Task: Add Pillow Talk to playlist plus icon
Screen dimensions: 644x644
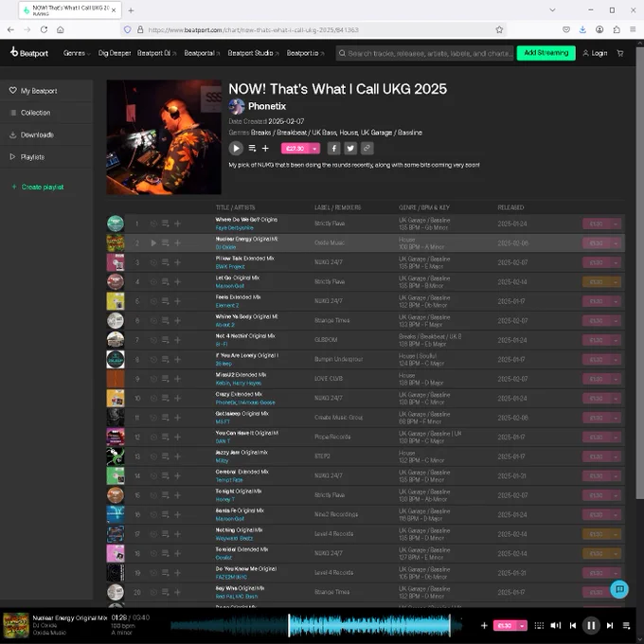Action: coord(177,262)
